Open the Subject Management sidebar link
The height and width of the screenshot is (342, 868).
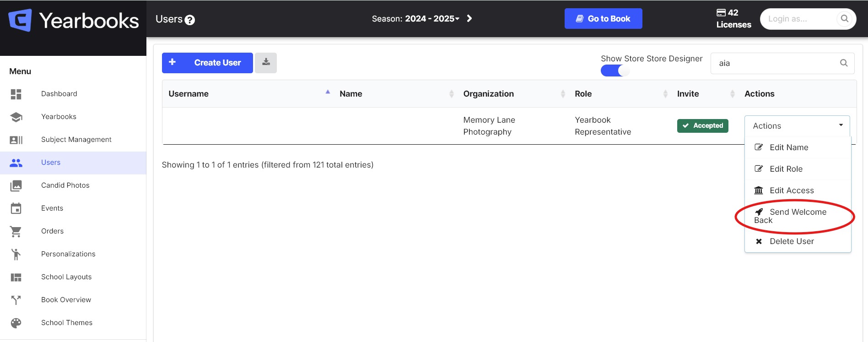73,140
